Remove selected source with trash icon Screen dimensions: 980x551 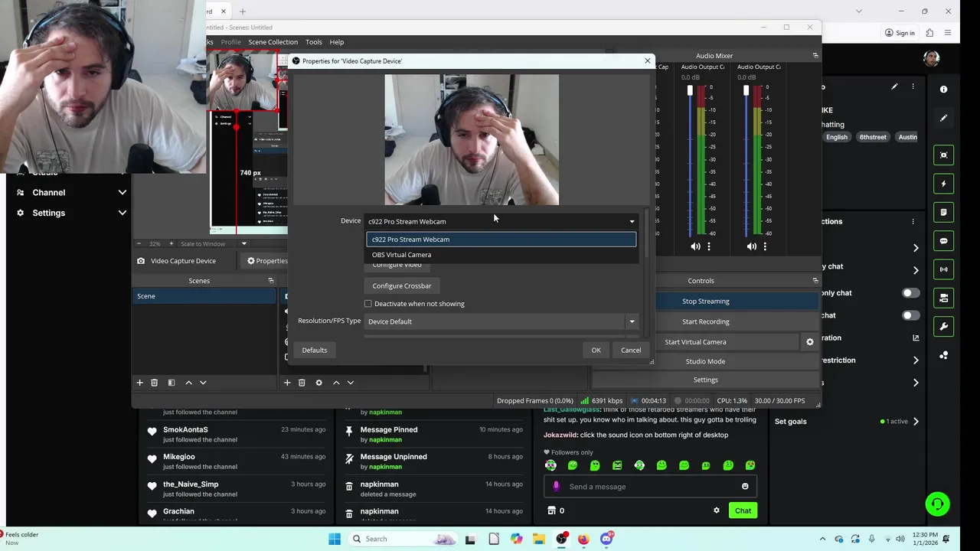pos(302,383)
